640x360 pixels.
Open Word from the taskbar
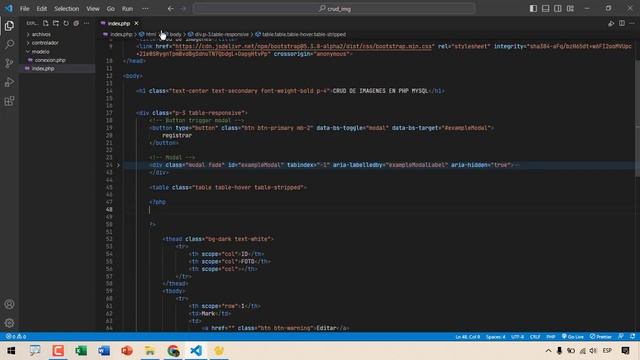[x=104, y=351]
